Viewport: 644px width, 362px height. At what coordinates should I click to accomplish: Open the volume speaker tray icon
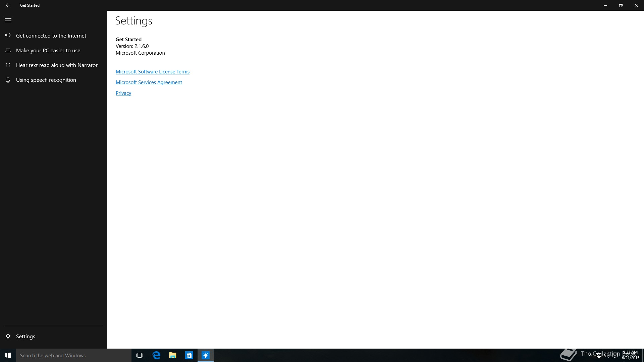point(607,355)
